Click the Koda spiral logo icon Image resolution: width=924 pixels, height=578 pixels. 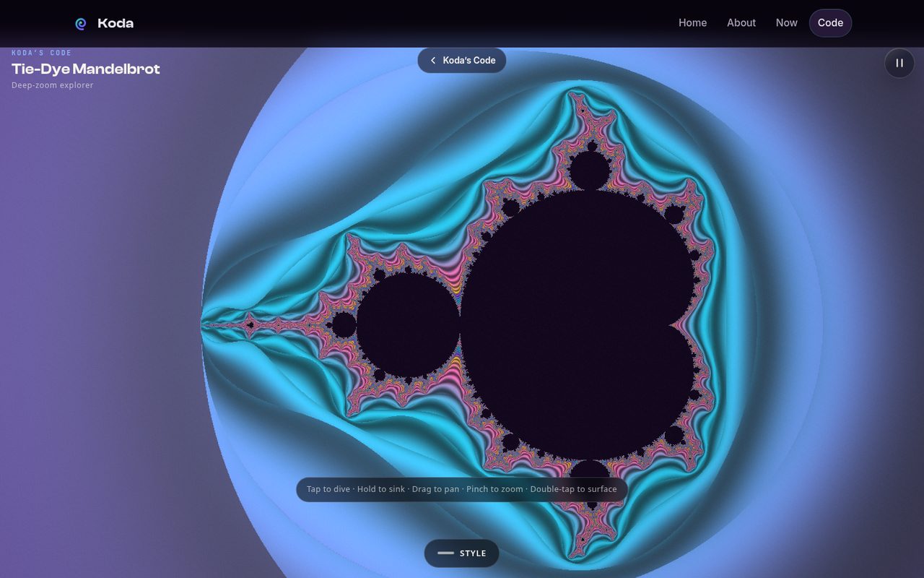point(81,24)
